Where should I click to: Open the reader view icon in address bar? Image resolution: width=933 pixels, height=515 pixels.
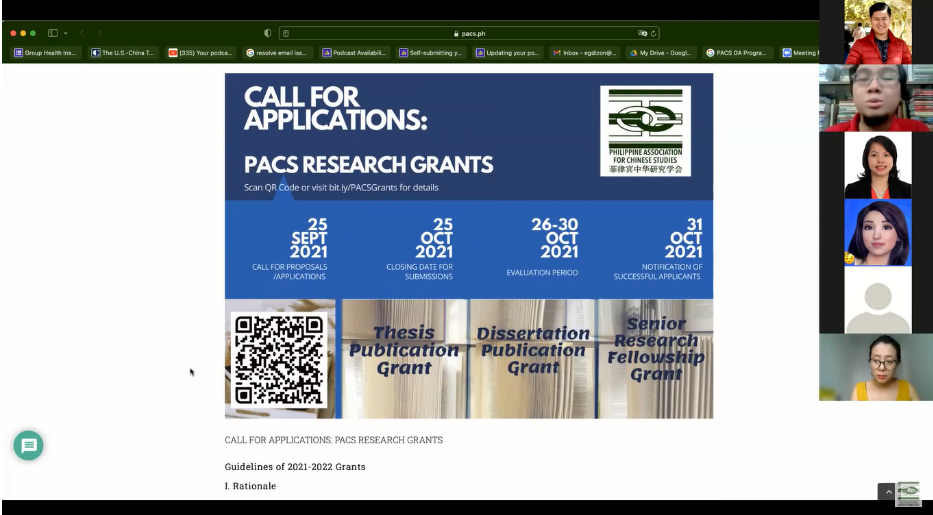286,33
